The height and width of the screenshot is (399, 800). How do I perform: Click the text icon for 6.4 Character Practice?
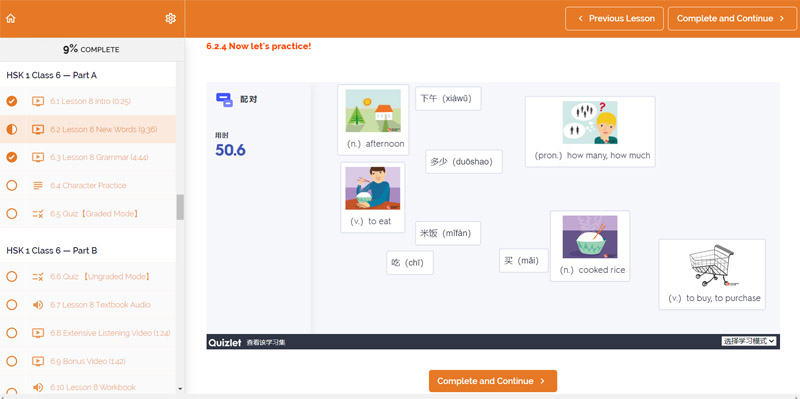[38, 186]
